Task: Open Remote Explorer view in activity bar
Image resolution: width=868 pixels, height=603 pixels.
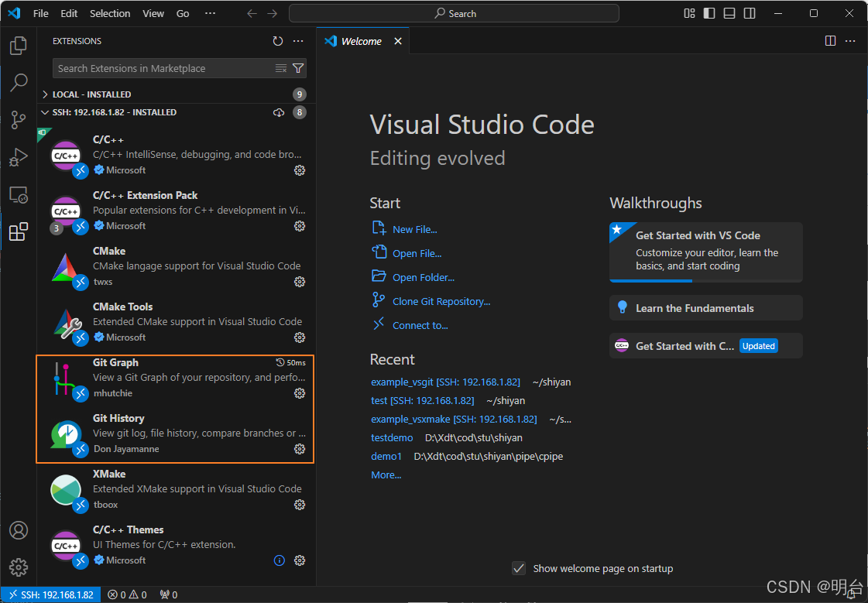Action: (19, 195)
